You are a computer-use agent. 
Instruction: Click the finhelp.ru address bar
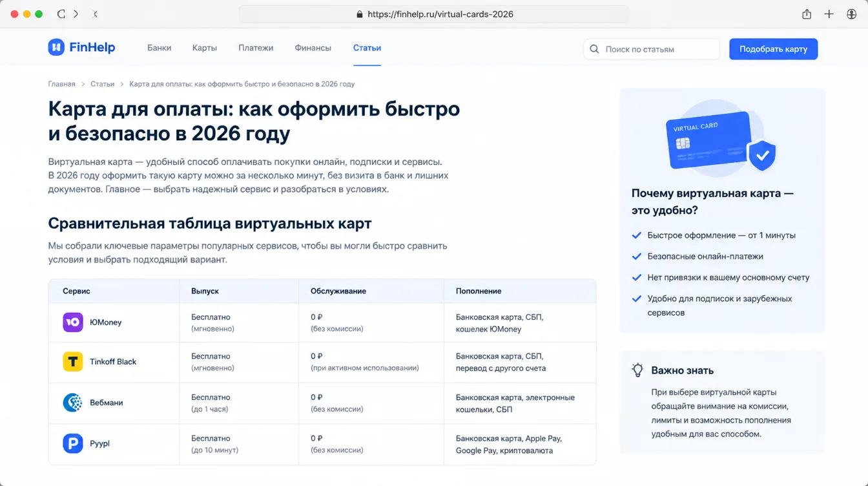[434, 14]
